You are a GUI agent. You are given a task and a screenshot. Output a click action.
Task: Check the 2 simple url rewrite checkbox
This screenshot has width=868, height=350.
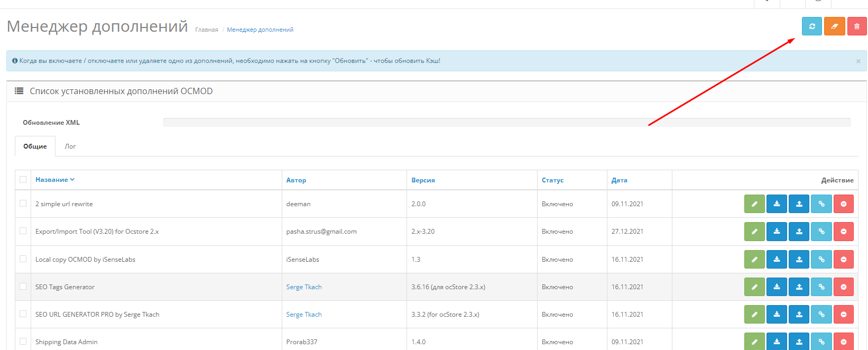(23, 204)
